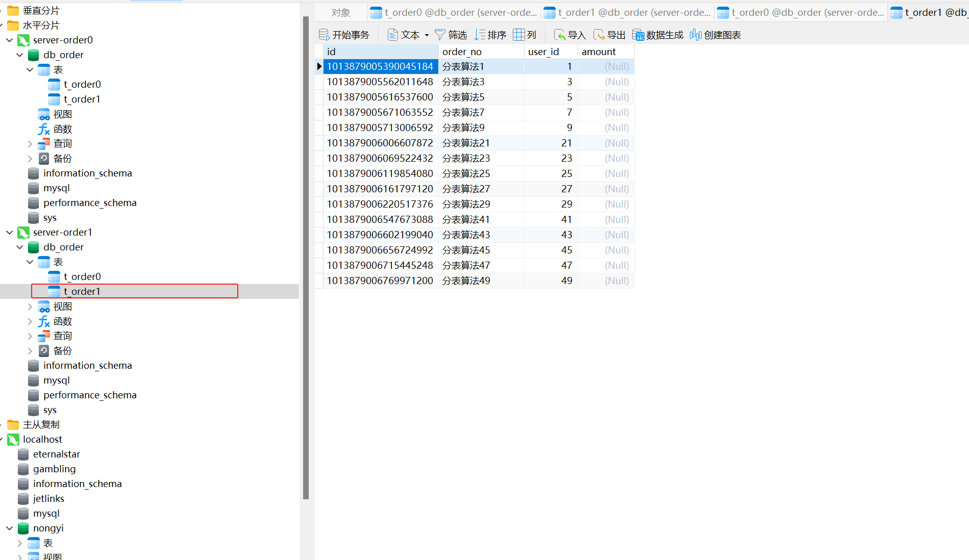Select t_order0 under server-order1
This screenshot has width=969, height=560.
click(82, 277)
